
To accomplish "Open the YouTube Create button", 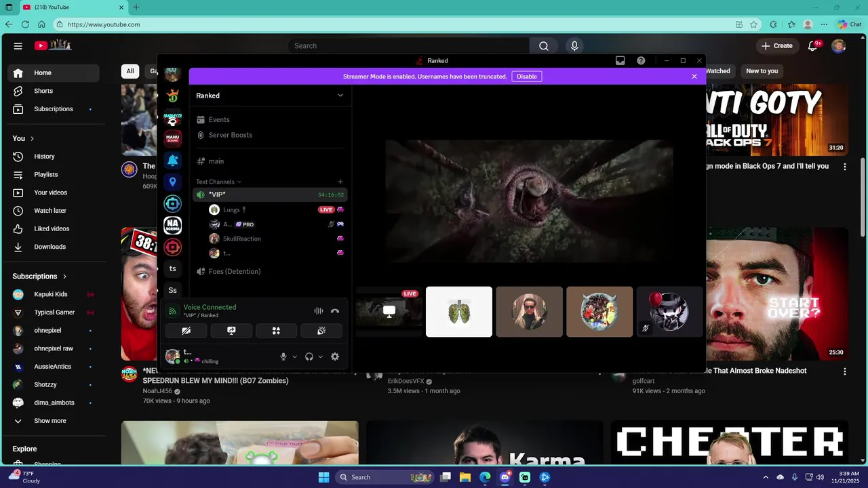I will click(x=777, y=46).
